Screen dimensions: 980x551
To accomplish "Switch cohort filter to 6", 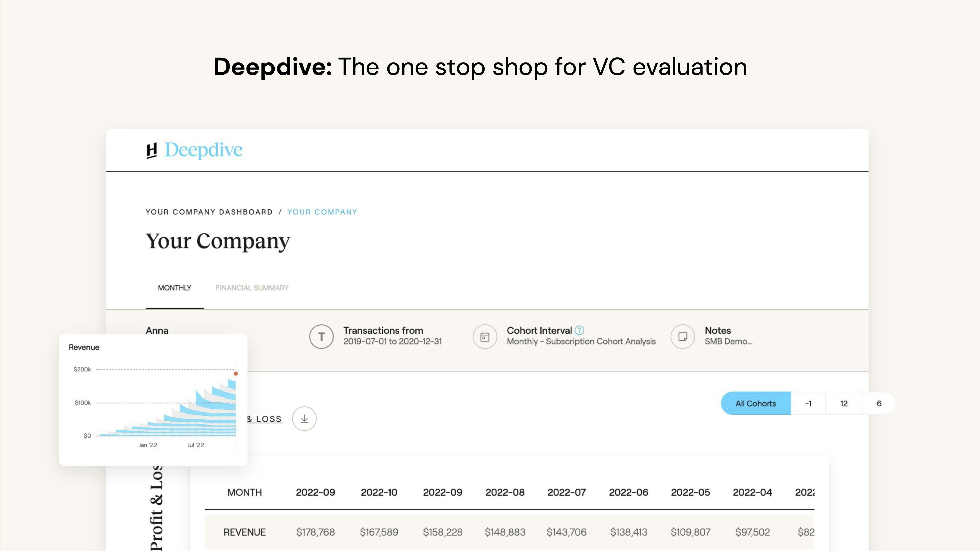I will click(879, 404).
